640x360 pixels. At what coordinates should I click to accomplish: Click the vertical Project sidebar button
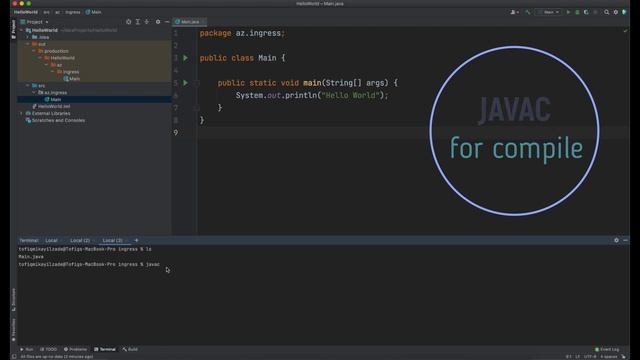point(13,29)
